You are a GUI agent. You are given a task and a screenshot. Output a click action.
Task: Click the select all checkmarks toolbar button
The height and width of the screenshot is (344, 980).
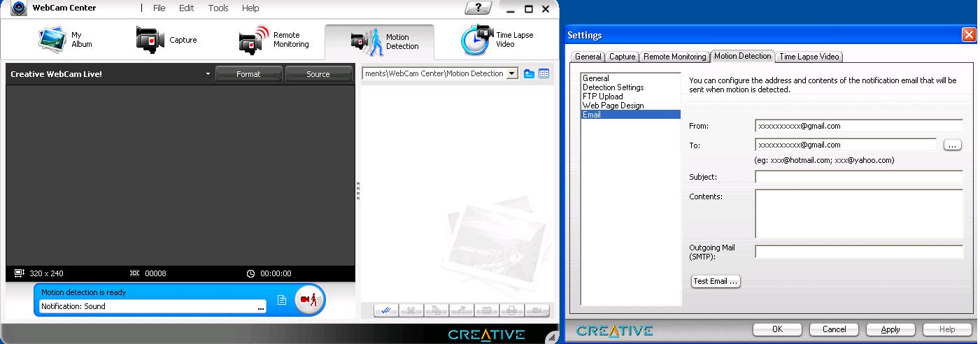[x=386, y=310]
